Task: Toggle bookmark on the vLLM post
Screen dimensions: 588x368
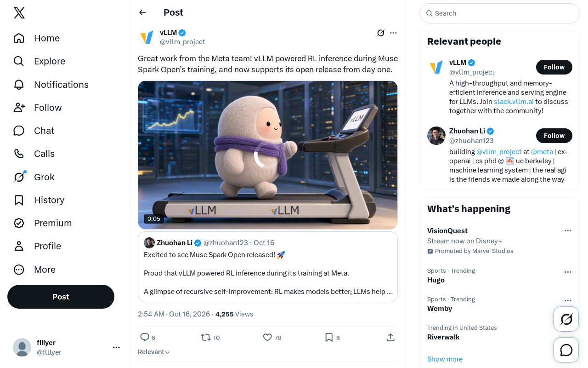Action: (x=329, y=337)
